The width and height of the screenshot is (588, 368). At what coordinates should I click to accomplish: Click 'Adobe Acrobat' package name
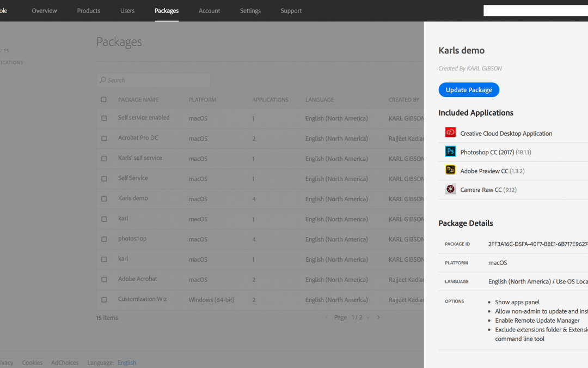pyautogui.click(x=137, y=279)
